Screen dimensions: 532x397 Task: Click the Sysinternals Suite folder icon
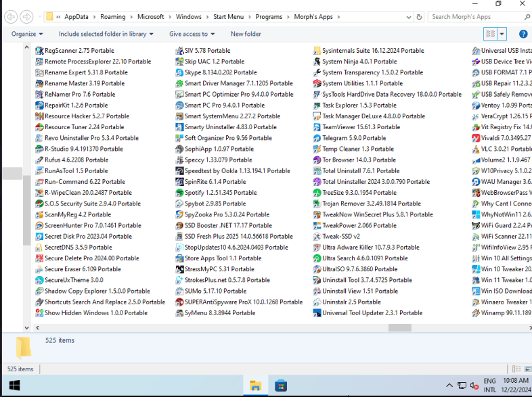(x=317, y=51)
